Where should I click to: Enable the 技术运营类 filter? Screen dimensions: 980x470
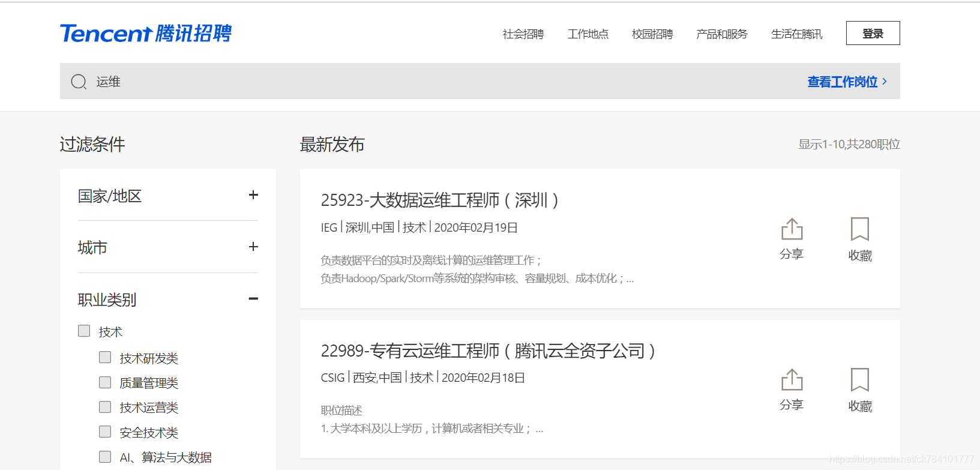click(x=105, y=407)
